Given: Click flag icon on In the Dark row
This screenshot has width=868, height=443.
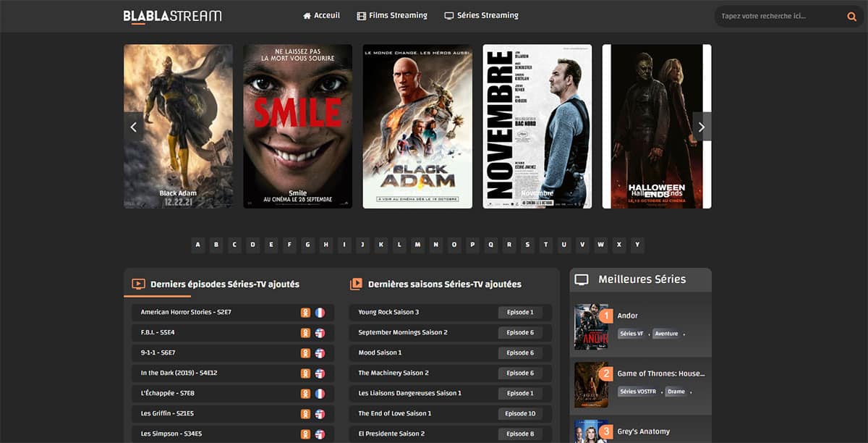Looking at the screenshot, I should tap(320, 374).
